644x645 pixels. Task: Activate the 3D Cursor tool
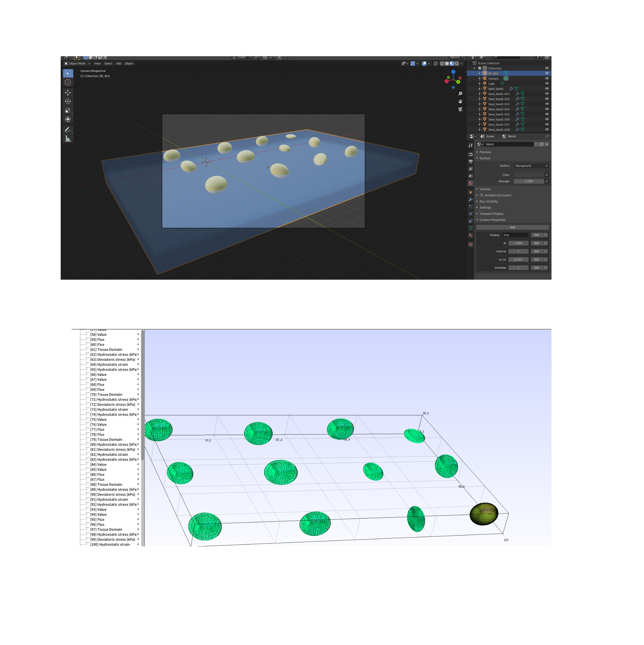click(x=68, y=82)
